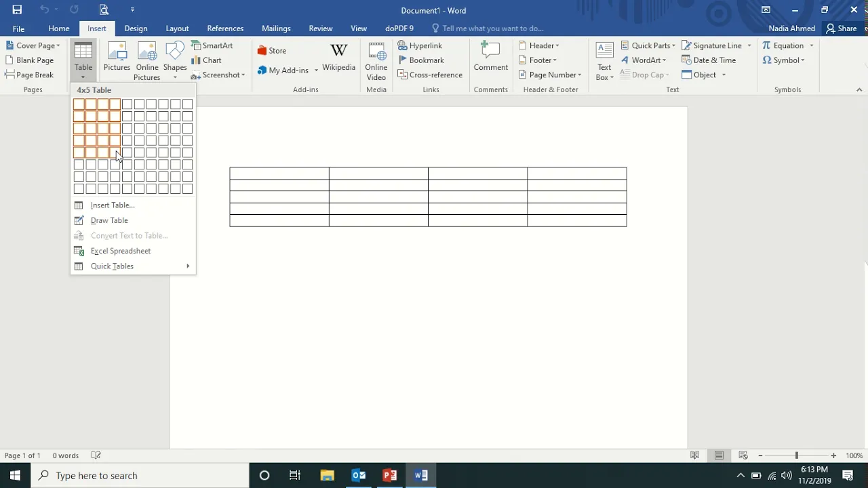
Task: Expand the Signature Line dropdown arrow
Action: tap(749, 45)
